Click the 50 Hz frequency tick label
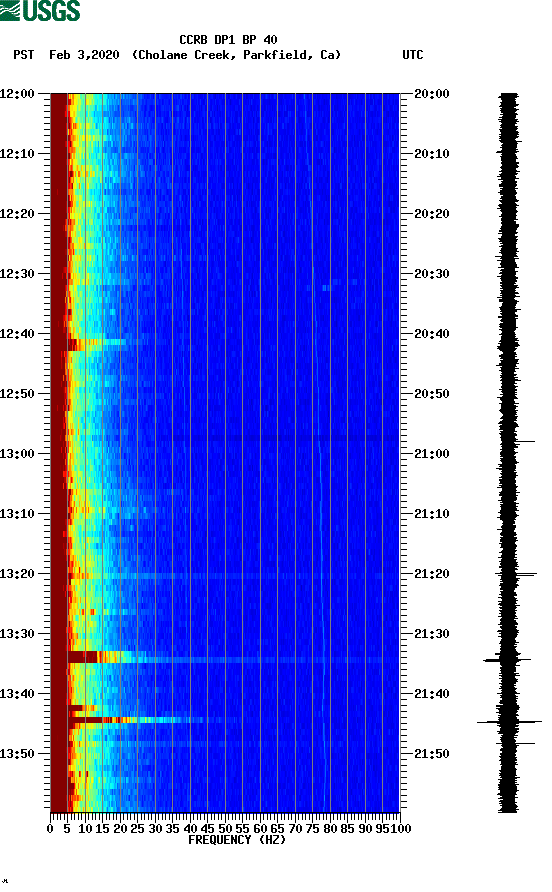Viewport: 552px width, 892px height. click(x=225, y=829)
